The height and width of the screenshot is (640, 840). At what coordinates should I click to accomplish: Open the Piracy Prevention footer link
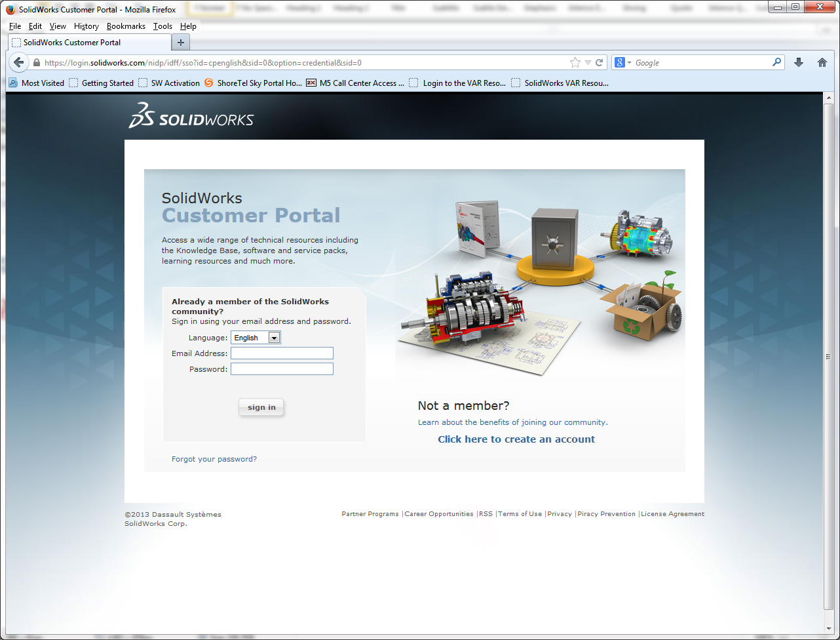(607, 514)
